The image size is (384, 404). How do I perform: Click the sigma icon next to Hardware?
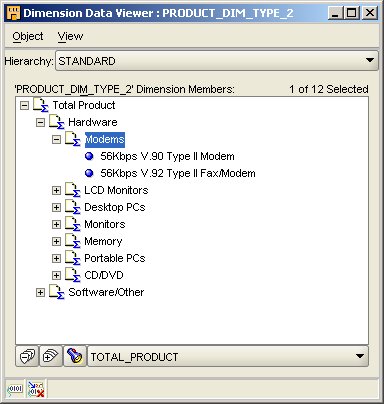coord(57,122)
